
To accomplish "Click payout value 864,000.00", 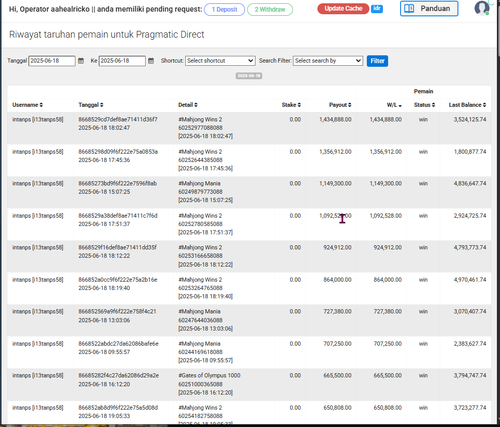I will click(x=337, y=280).
